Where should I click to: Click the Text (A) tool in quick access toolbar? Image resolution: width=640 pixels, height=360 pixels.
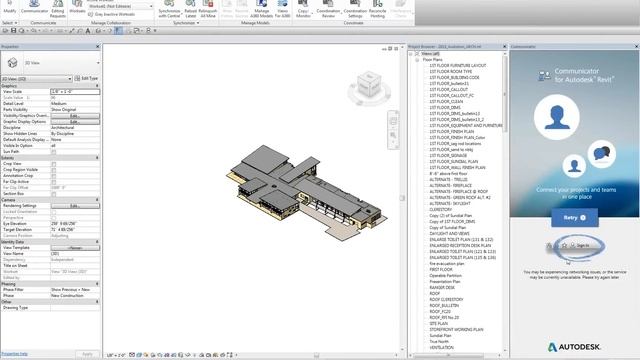87,31
